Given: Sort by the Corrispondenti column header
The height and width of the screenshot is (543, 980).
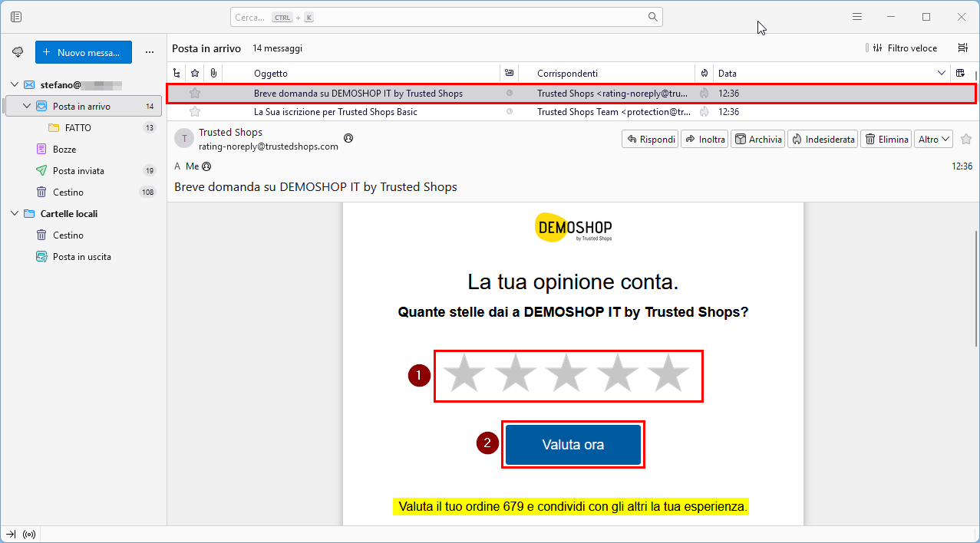Looking at the screenshot, I should (x=606, y=73).
